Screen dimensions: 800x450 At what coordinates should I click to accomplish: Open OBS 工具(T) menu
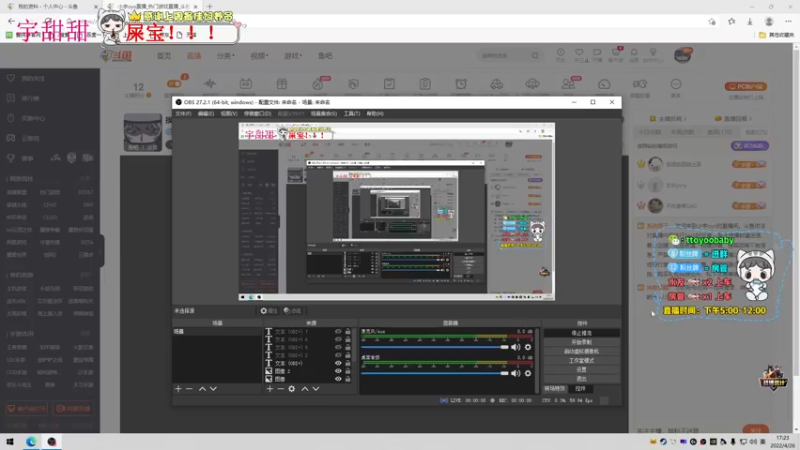352,114
